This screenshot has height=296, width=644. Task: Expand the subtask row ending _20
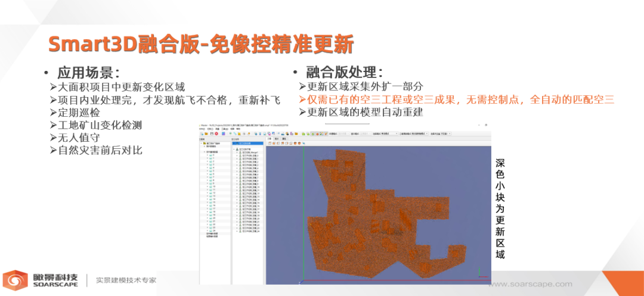237,219
